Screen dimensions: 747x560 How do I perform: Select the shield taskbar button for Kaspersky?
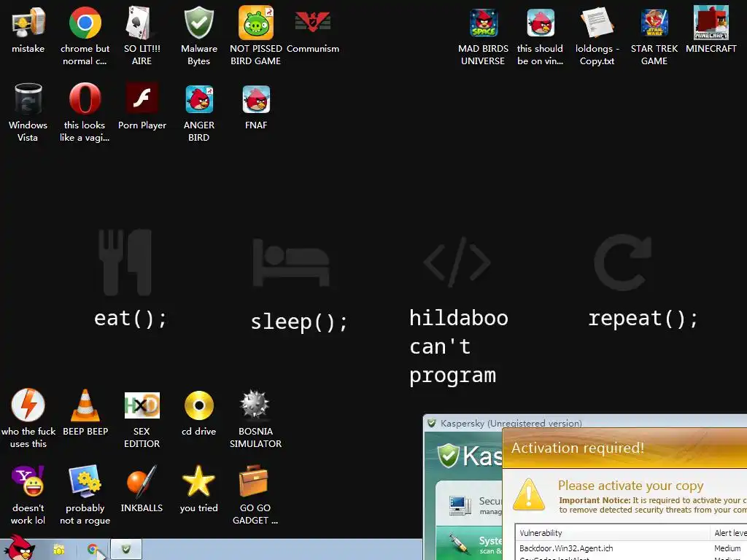coord(126,550)
